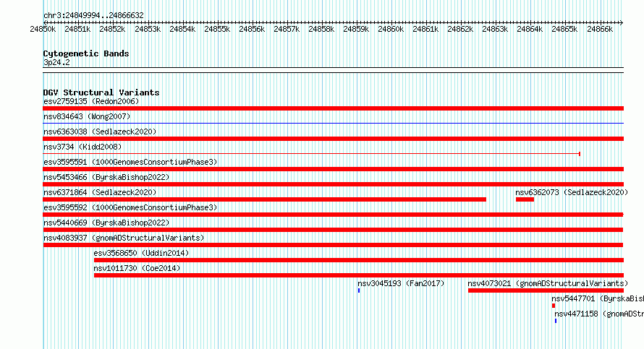This screenshot has height=349, width=644.
Task: Click the short red bar of nsv6362073
Action: 525,199
